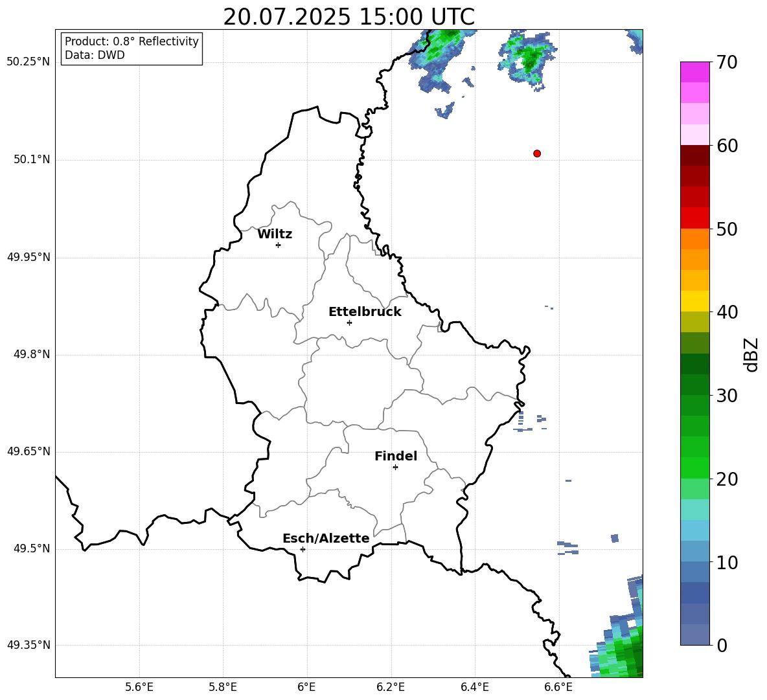Screen dimensions: 767x700
Task: Click the Esch/Alzette city label
Action: tap(326, 538)
